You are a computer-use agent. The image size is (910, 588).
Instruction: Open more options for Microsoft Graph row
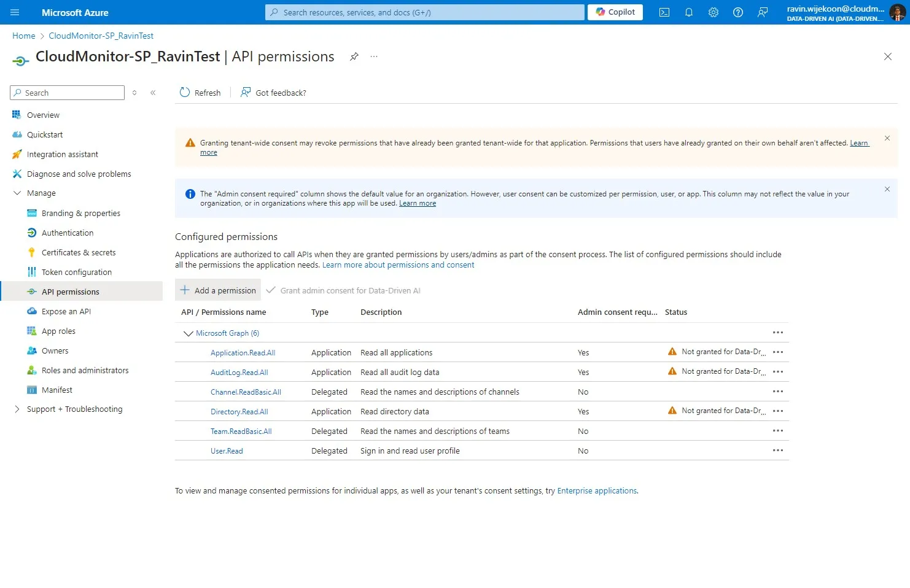click(778, 333)
